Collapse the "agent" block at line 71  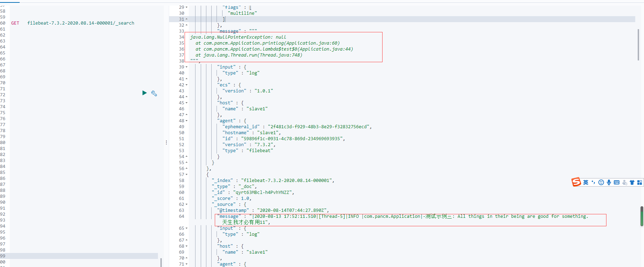click(x=186, y=264)
